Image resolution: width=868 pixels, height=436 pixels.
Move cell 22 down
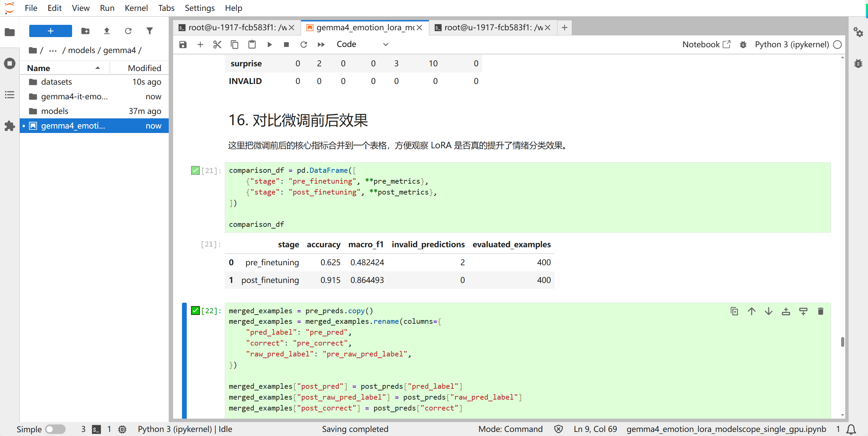click(x=769, y=311)
